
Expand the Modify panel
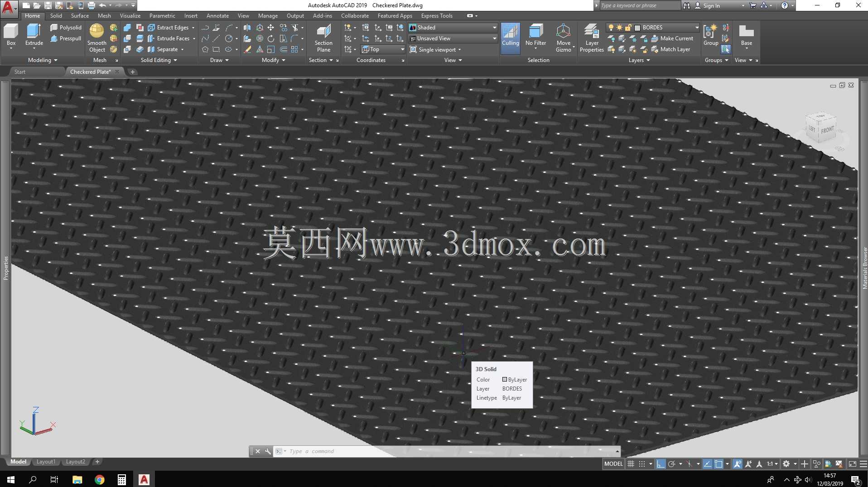click(273, 60)
